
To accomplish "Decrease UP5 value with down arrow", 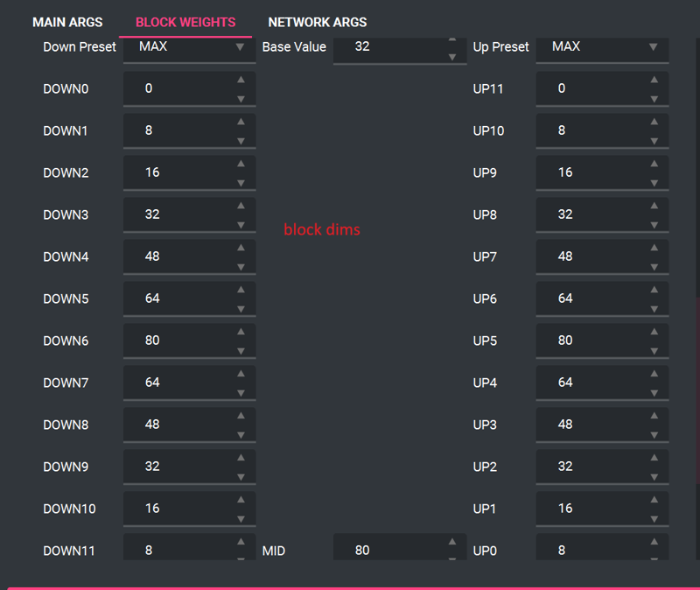I will 654,351.
